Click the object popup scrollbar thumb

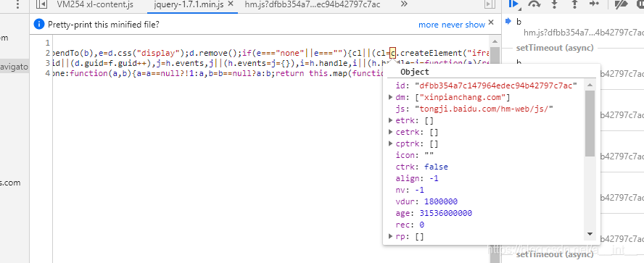(x=590, y=123)
